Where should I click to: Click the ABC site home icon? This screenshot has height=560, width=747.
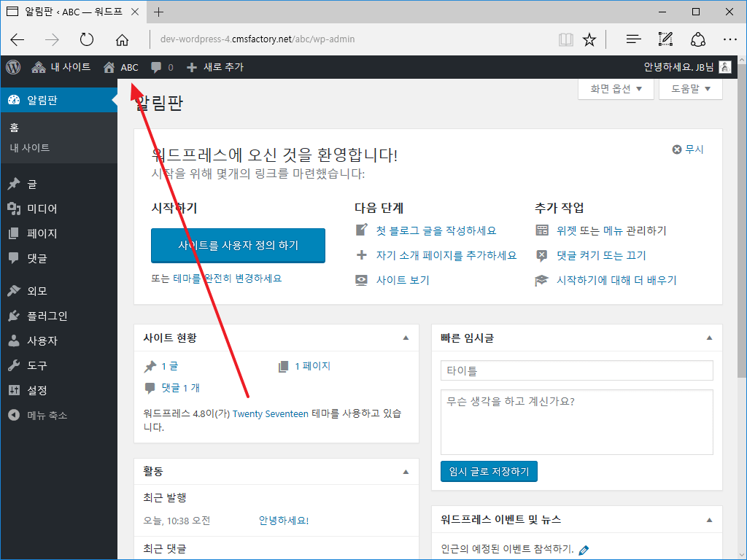pos(109,68)
